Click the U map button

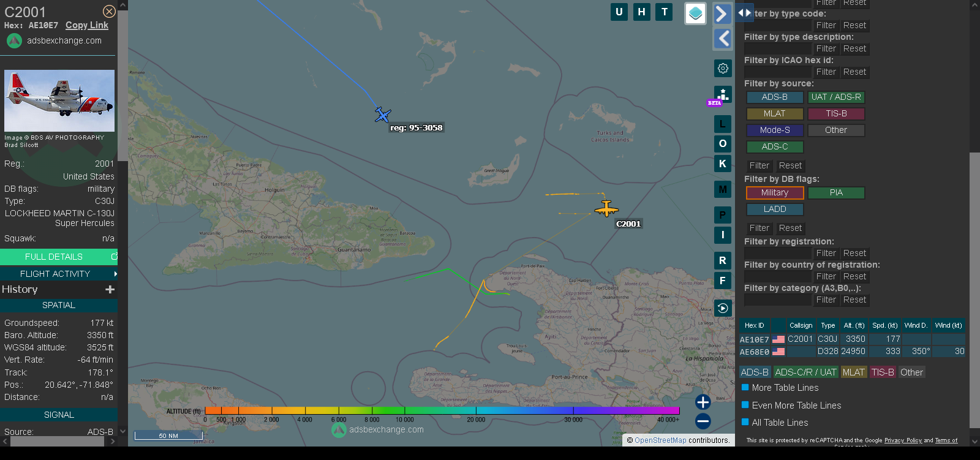pyautogui.click(x=619, y=12)
